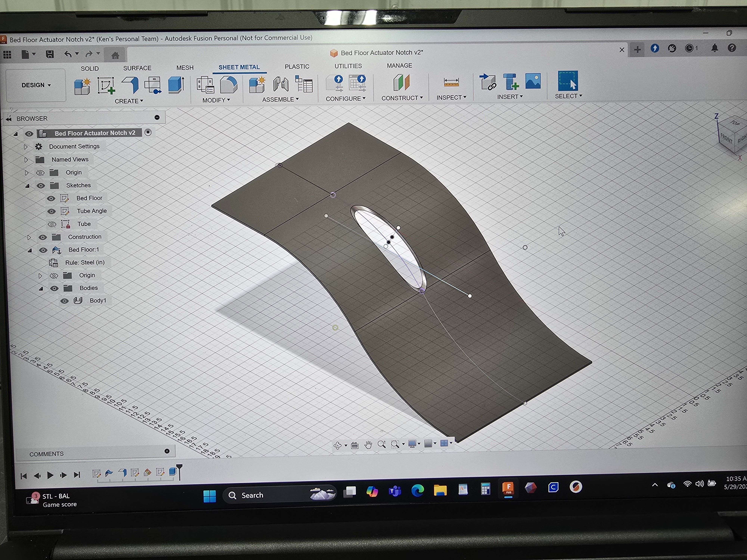Screen dimensions: 747x560
Task: Click the Save icon in quick toolbar
Action: pos(50,54)
